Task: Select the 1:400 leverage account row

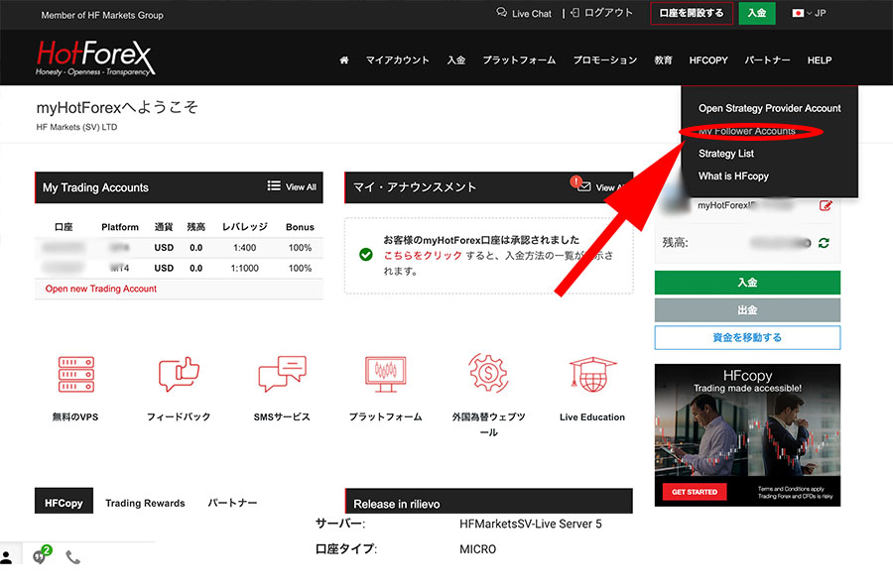Action: point(179,248)
